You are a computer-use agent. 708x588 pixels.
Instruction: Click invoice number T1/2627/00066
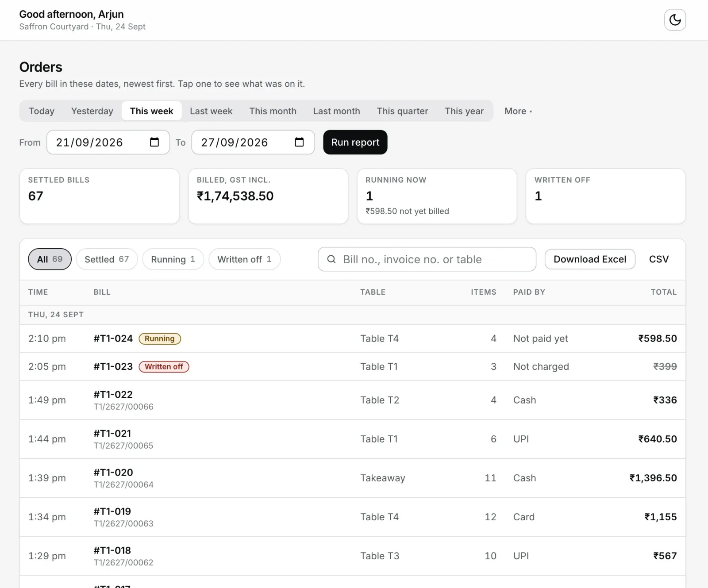pyautogui.click(x=123, y=407)
